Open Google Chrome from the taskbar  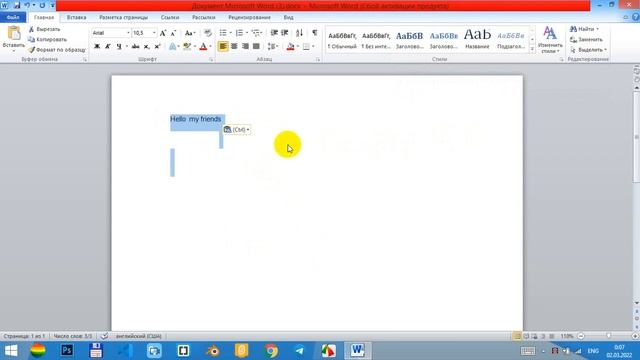[x=271, y=351]
